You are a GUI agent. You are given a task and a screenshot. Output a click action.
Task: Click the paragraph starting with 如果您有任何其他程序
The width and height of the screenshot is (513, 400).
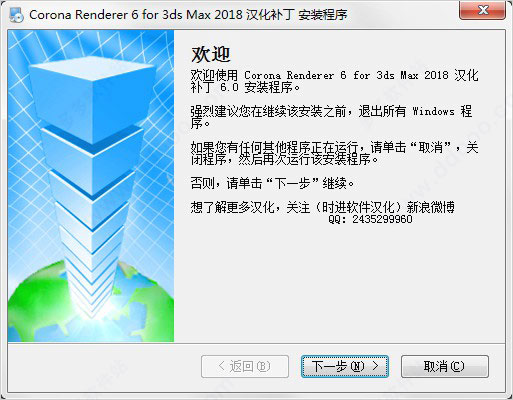tap(334, 153)
